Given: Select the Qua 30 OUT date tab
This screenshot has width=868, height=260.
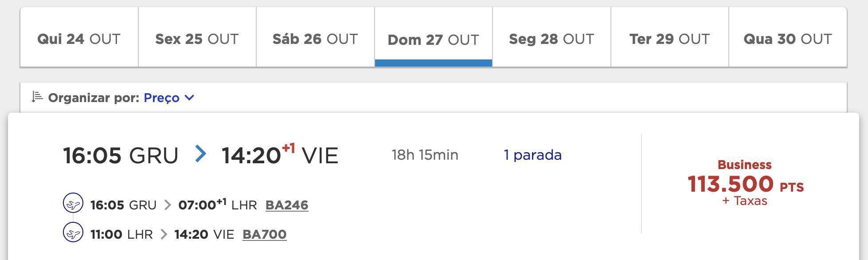Looking at the screenshot, I should tap(788, 37).
